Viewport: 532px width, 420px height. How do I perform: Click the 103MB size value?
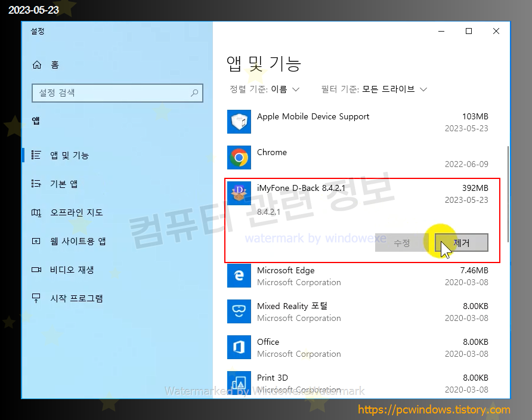coord(475,116)
